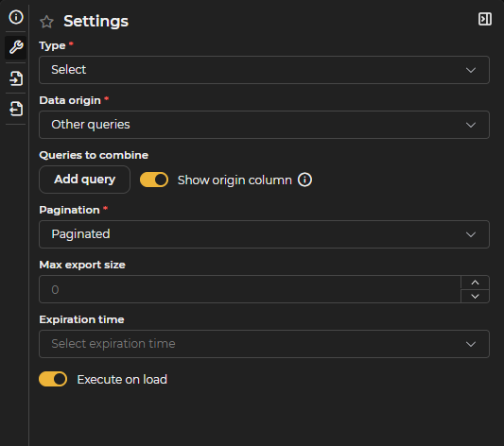504x446 pixels.
Task: Click the Add query button
Action: [x=84, y=180]
